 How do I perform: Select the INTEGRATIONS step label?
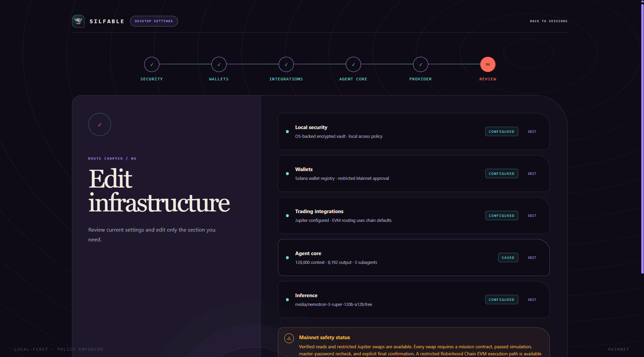tap(286, 79)
